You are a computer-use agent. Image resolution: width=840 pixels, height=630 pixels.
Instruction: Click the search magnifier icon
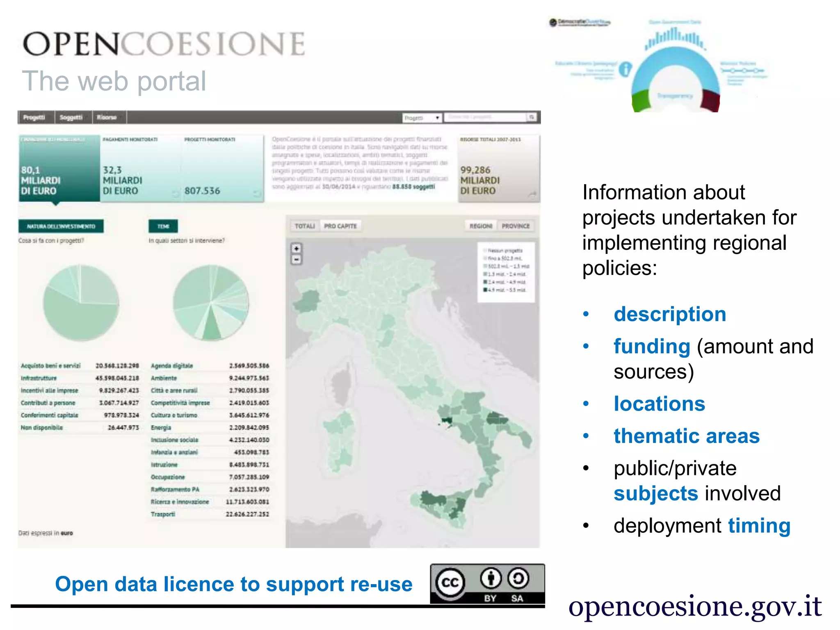[x=532, y=117]
